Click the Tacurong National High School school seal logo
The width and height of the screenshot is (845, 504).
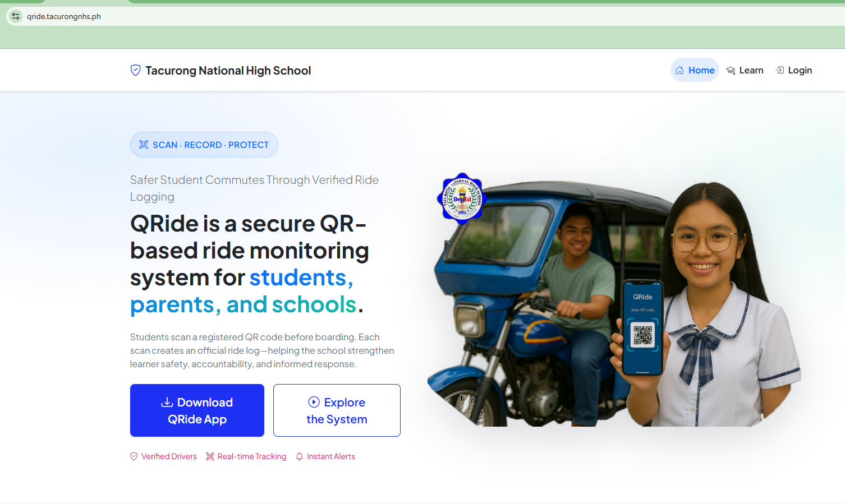tap(462, 199)
